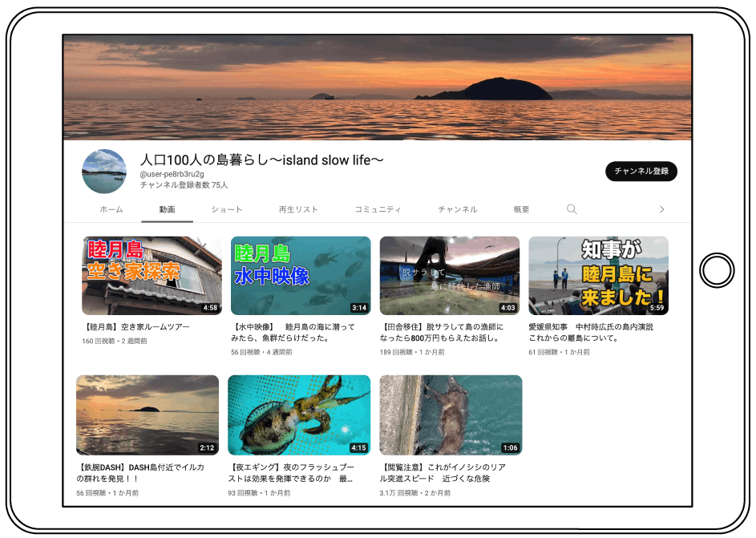Click the チャンネル登録 subscribe button
Viewport: 756px width, 538px height.
coord(641,172)
